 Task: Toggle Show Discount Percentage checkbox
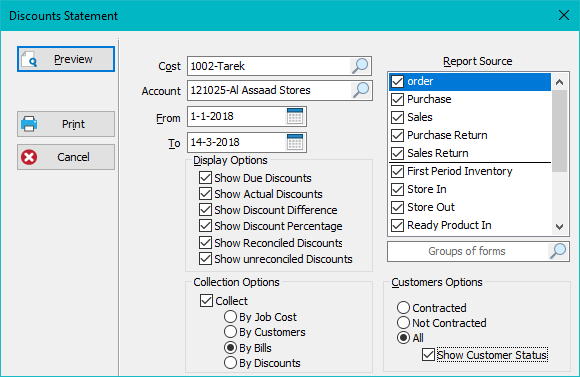tap(205, 226)
